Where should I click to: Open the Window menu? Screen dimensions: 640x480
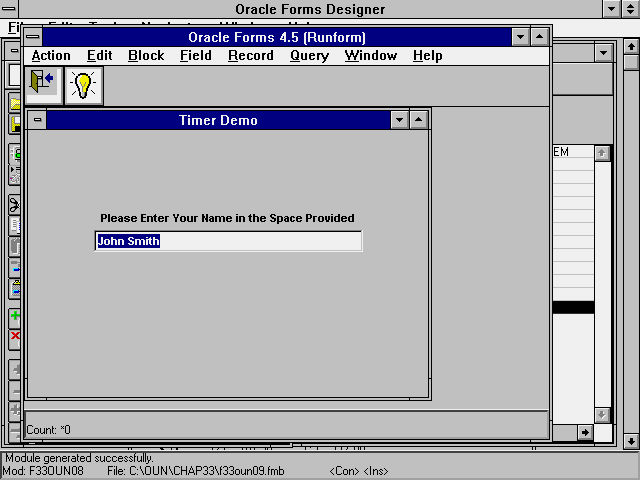(371, 56)
